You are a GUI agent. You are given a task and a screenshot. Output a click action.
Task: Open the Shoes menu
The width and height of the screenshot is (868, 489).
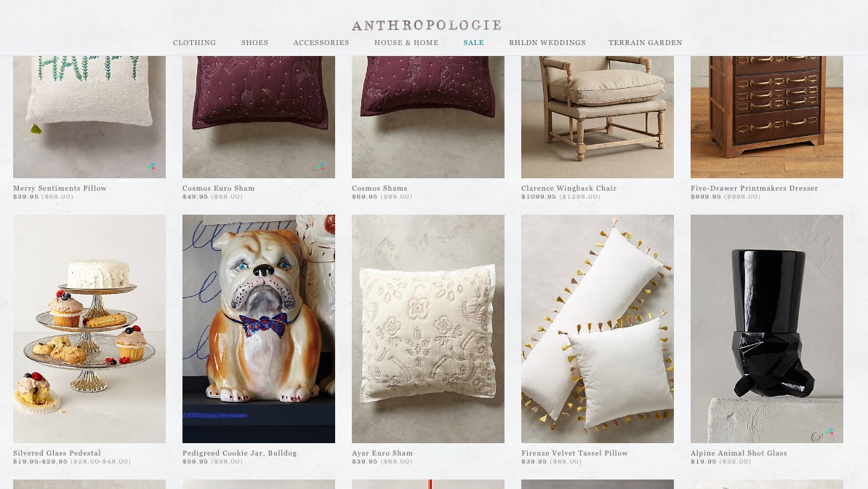point(254,43)
